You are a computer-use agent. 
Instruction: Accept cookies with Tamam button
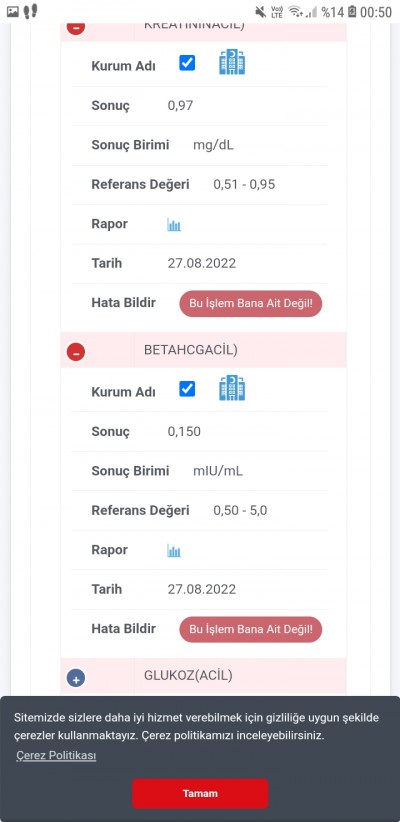200,793
